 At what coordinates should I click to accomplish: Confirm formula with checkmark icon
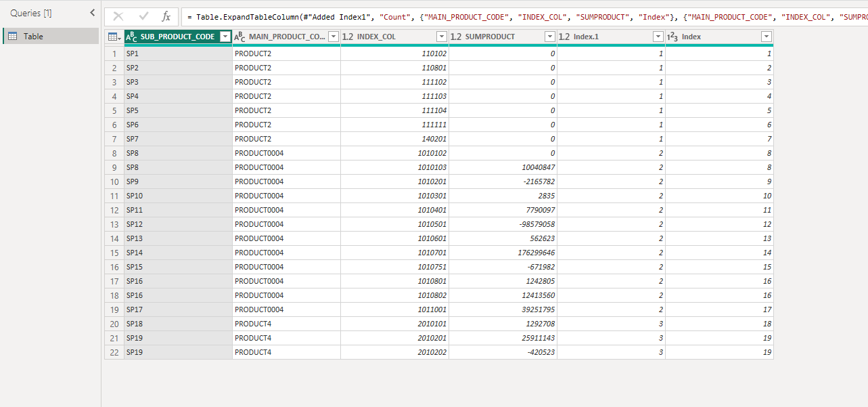click(x=143, y=16)
